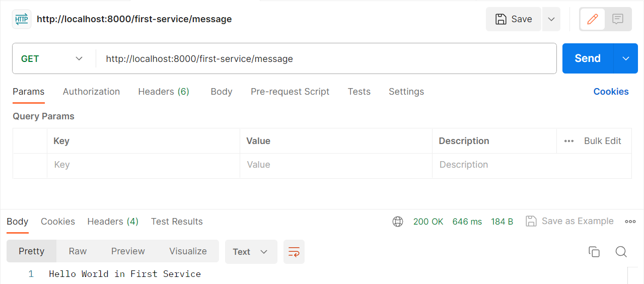The image size is (644, 284).
Task: Open the comments view icon
Action: (x=618, y=19)
